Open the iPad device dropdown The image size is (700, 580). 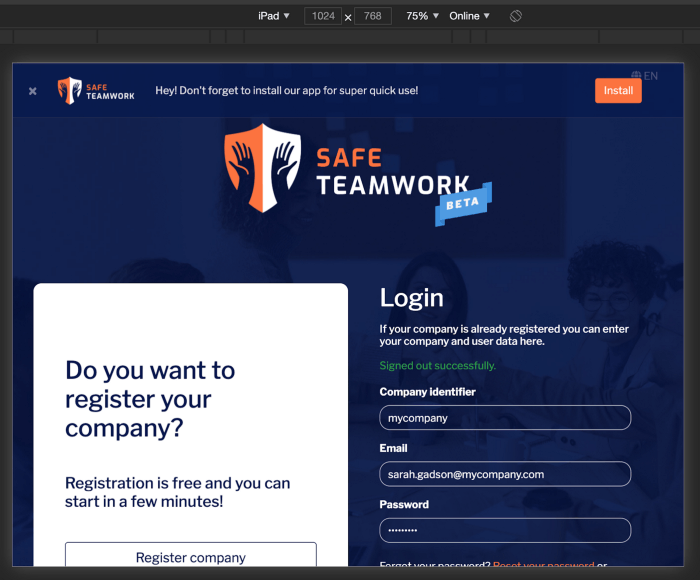point(273,16)
